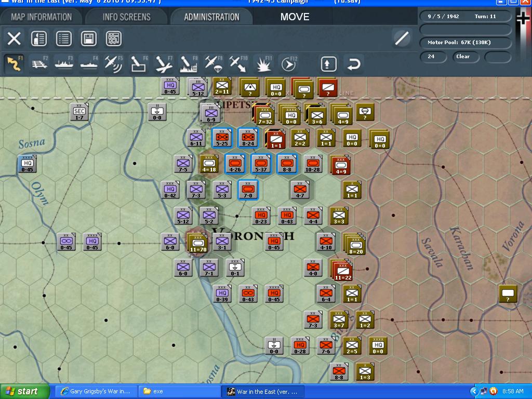Image resolution: width=532 pixels, height=399 pixels.
Task: Open the MAP INFORMATION tab
Action: (41, 17)
